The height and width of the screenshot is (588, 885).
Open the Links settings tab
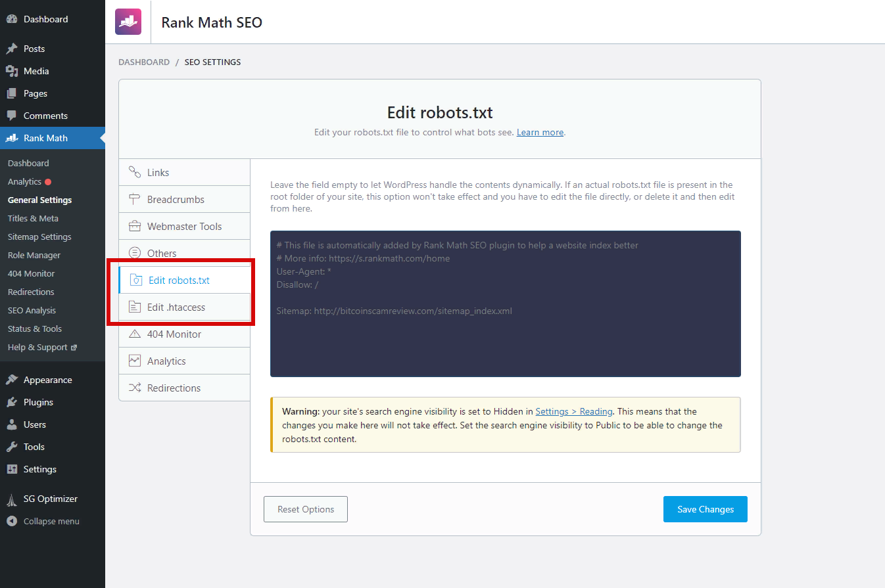185,172
